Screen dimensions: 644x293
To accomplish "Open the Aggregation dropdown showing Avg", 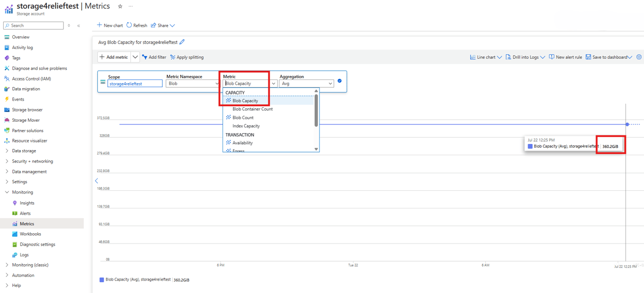I will (x=307, y=84).
